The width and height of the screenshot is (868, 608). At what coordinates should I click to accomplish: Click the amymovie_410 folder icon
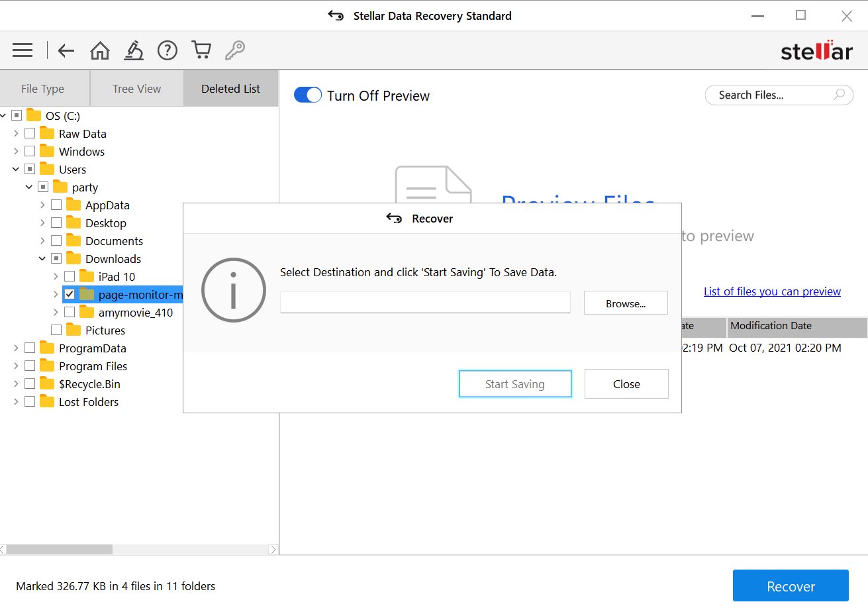[87, 312]
